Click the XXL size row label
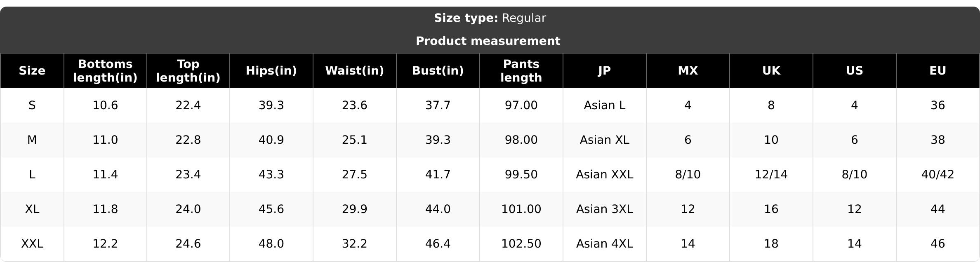 [x=32, y=244]
